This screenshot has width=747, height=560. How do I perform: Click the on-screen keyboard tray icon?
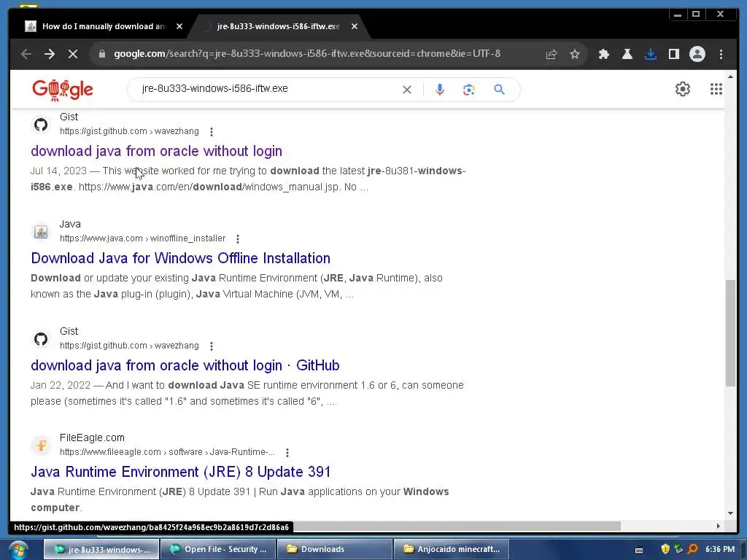(639, 550)
